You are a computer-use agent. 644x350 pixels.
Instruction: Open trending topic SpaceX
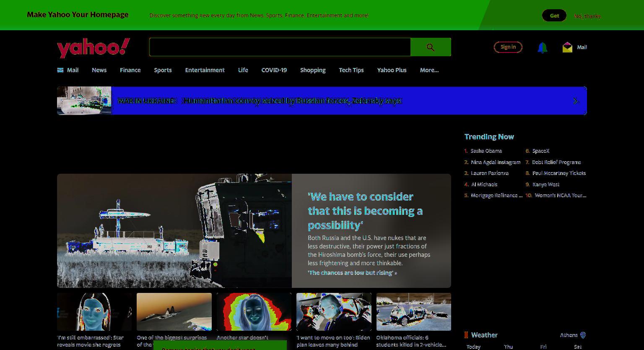(541, 151)
